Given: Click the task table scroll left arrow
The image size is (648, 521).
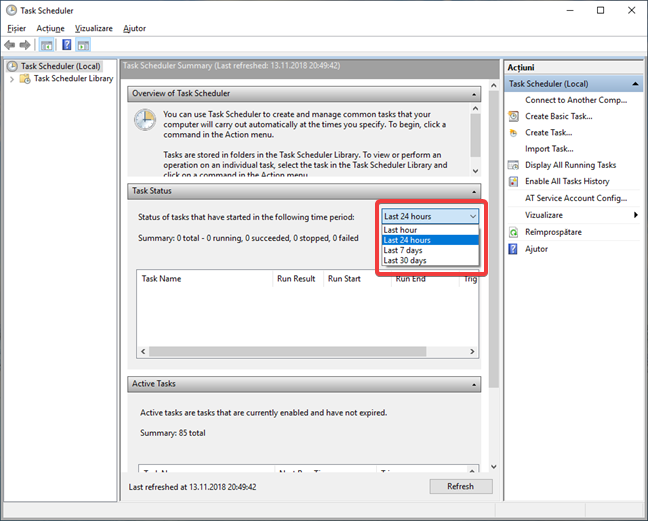Looking at the screenshot, I should 143,352.
